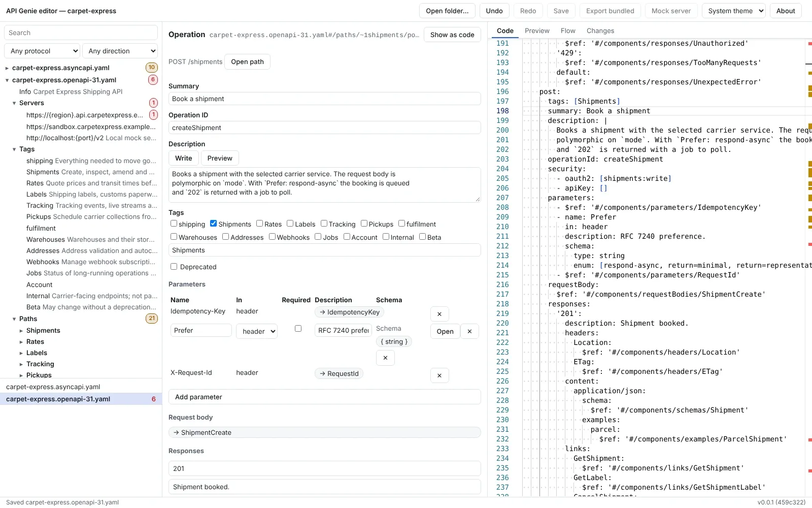812x508 pixels.
Task: Open the Any protocol dropdown
Action: [x=42, y=51]
